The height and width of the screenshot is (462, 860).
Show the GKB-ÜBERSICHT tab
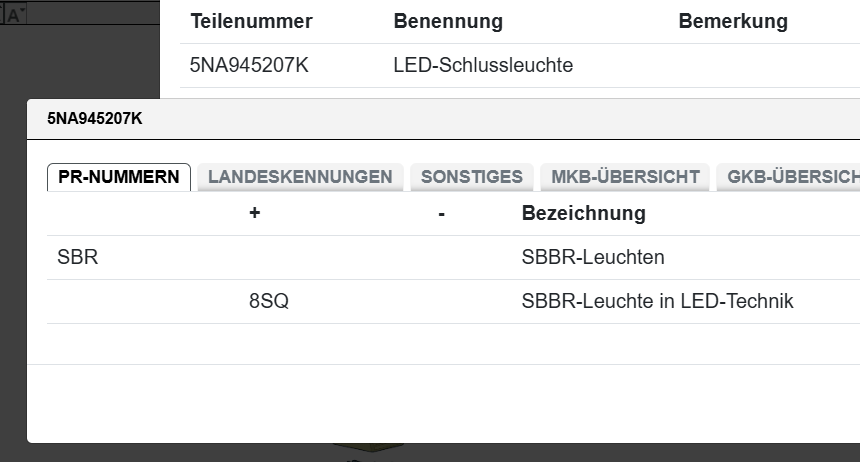coord(792,177)
